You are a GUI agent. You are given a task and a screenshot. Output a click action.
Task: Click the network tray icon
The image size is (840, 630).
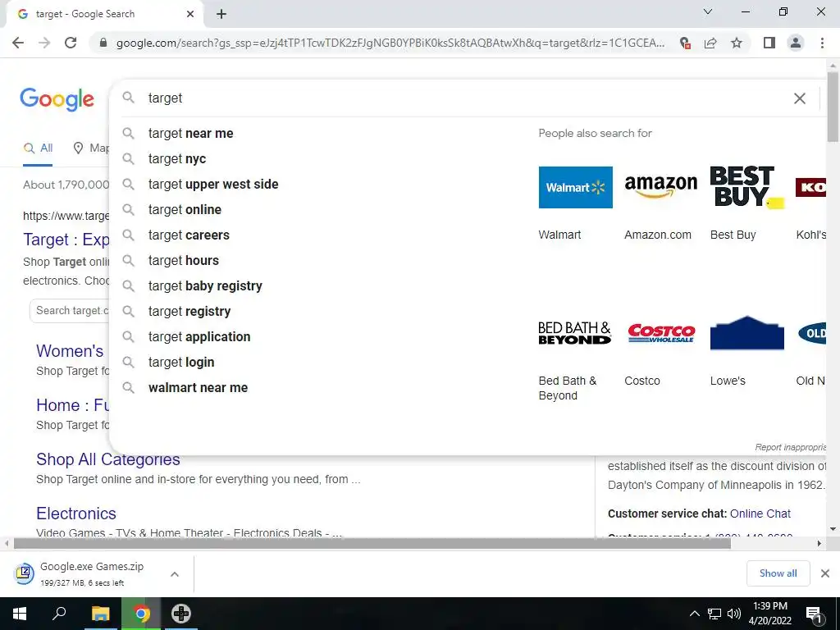coord(714,614)
